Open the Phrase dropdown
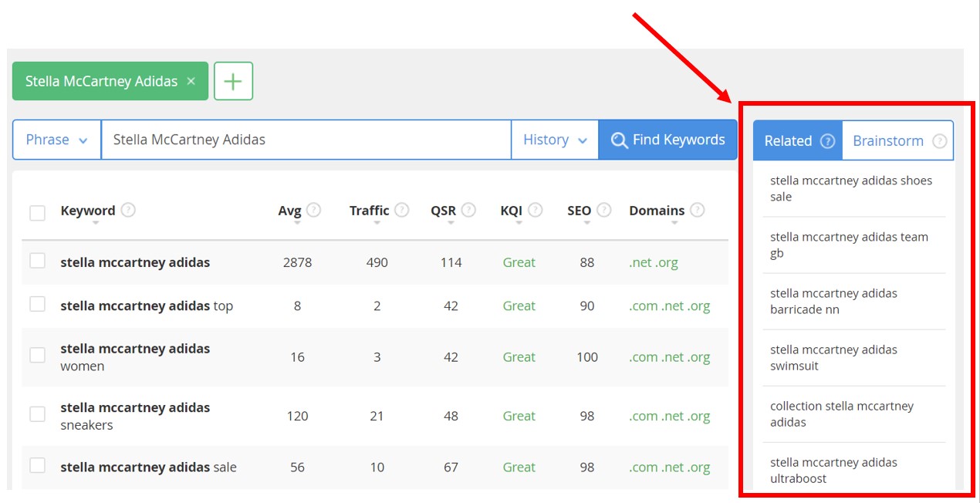This screenshot has height=503, width=980. pos(56,140)
